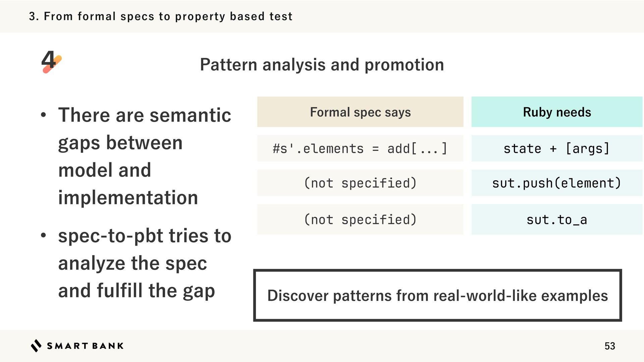Select the 'state + [args]' cell
The image size is (644, 362).
coord(557,148)
